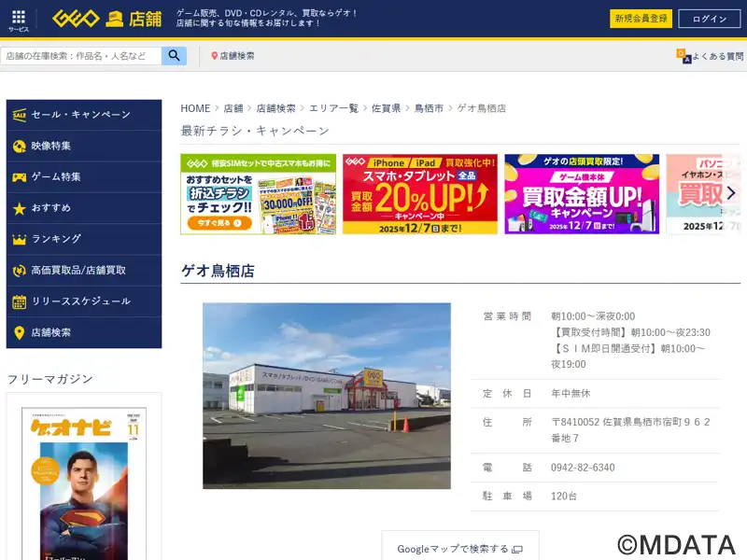Click the 年中無休 text
The width and height of the screenshot is (747, 560).
[571, 393]
